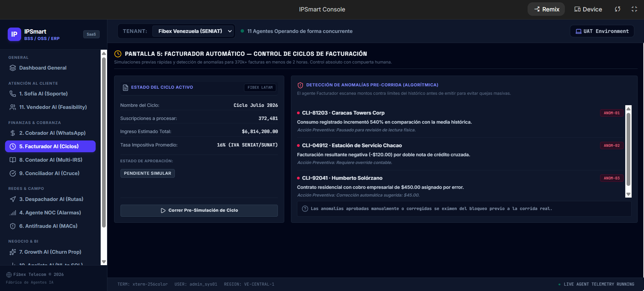This screenshot has width=644, height=291.
Task: Click the document icon in Estado del Ciclo header
Action: point(126,88)
